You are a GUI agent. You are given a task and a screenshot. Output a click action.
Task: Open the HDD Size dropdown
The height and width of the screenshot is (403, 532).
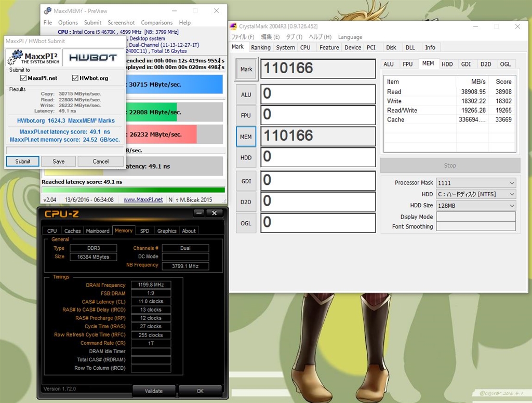pyautogui.click(x=476, y=206)
